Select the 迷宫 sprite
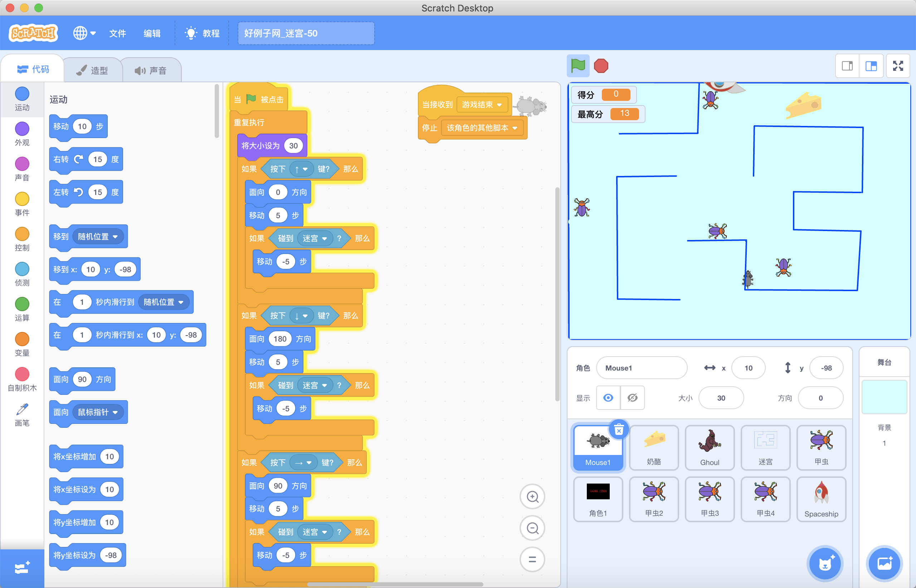The height and width of the screenshot is (588, 916). pos(765,448)
